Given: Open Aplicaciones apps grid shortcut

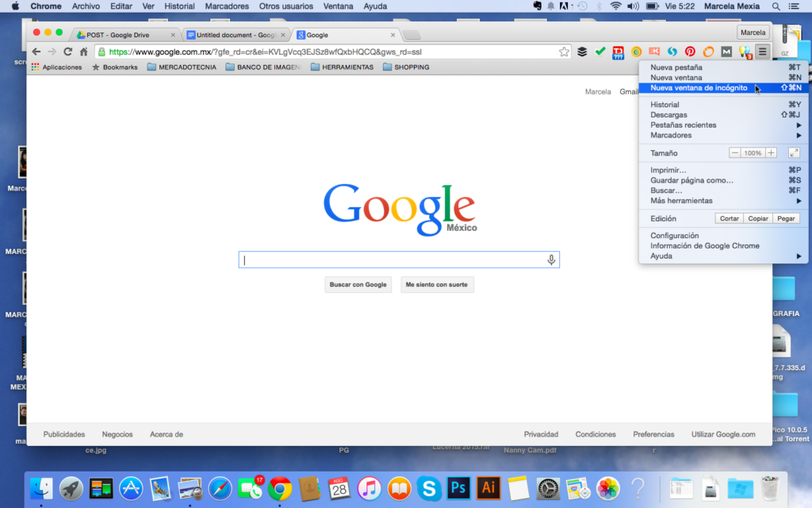Looking at the screenshot, I should pos(57,67).
